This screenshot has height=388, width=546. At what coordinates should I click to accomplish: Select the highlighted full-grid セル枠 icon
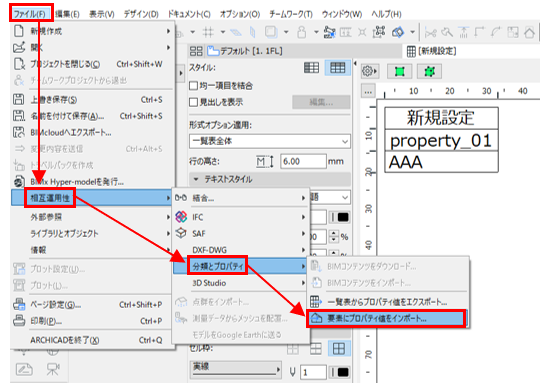pos(338,349)
